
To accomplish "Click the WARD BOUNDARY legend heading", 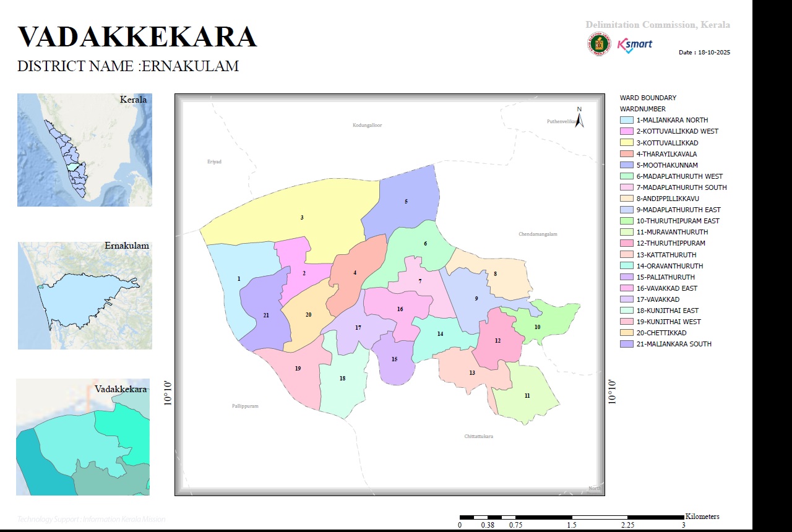I will pyautogui.click(x=648, y=98).
